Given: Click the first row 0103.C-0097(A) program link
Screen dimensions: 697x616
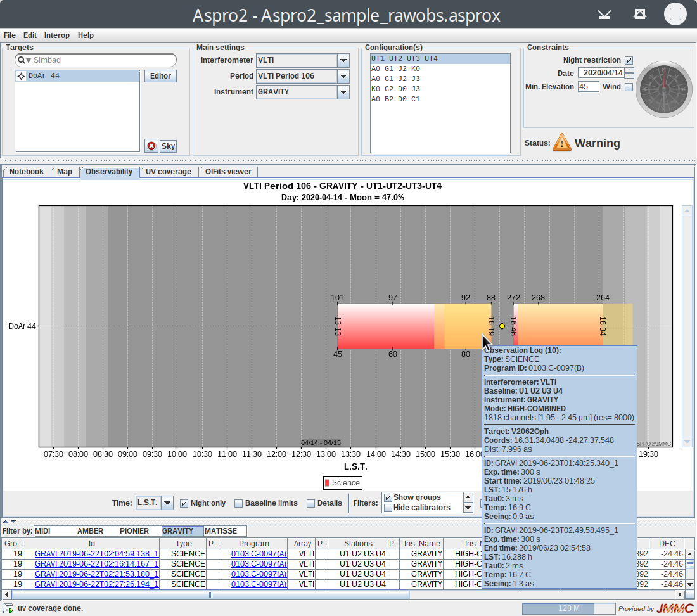Looking at the screenshot, I should (x=259, y=554).
